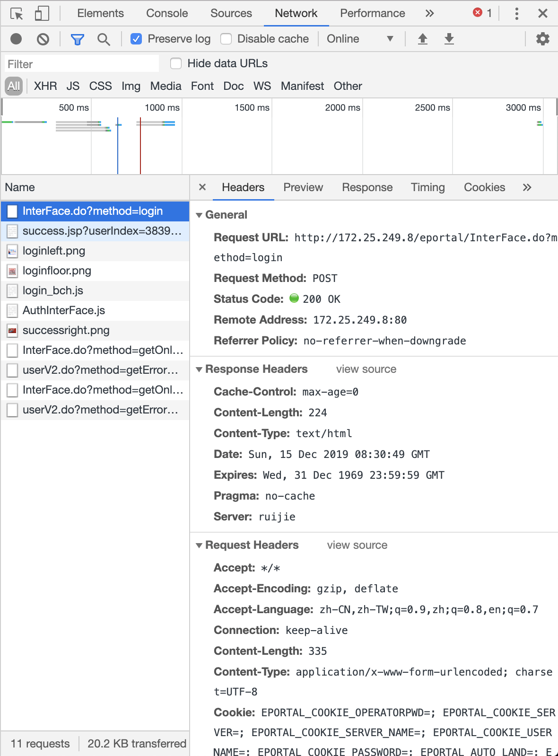Screen dimensions: 558x756
Task: Clear the network log
Action: [x=43, y=39]
